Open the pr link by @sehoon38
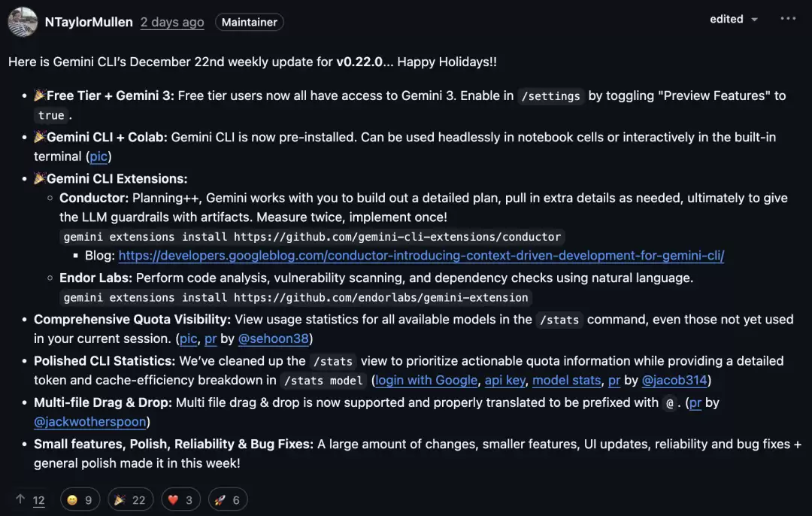812x516 pixels. coord(211,338)
